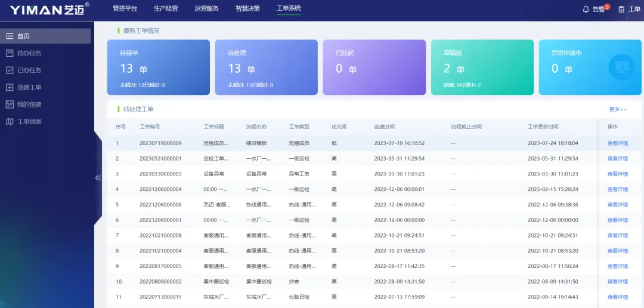This screenshot has height=308, width=644.
Task: Click the 首页 menu icon in sidebar
Action: click(x=10, y=36)
